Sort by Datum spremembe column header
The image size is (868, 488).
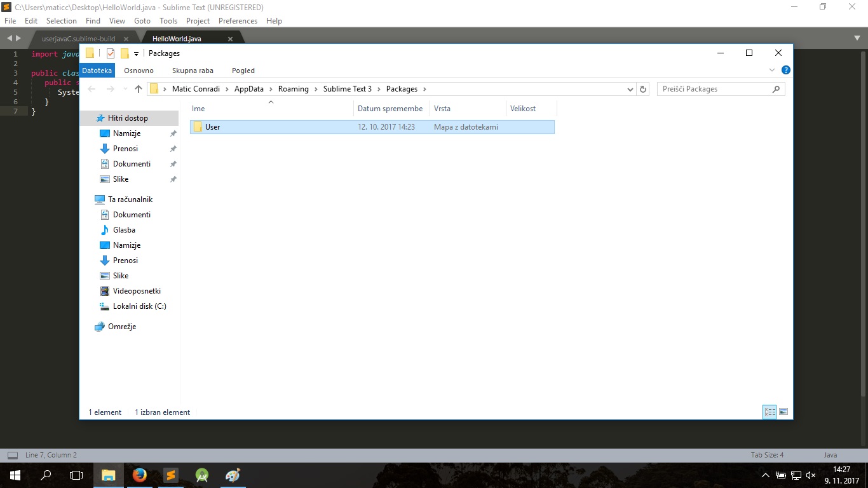click(391, 109)
